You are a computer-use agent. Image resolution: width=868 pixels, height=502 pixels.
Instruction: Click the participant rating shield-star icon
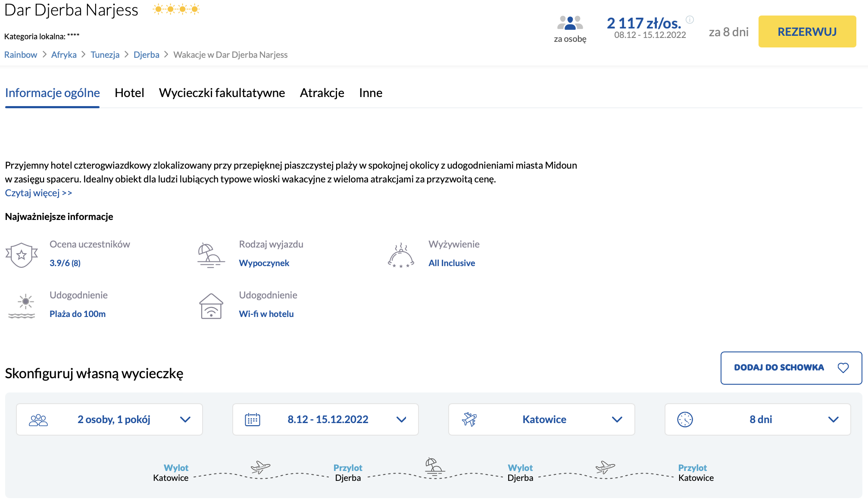pyautogui.click(x=22, y=254)
